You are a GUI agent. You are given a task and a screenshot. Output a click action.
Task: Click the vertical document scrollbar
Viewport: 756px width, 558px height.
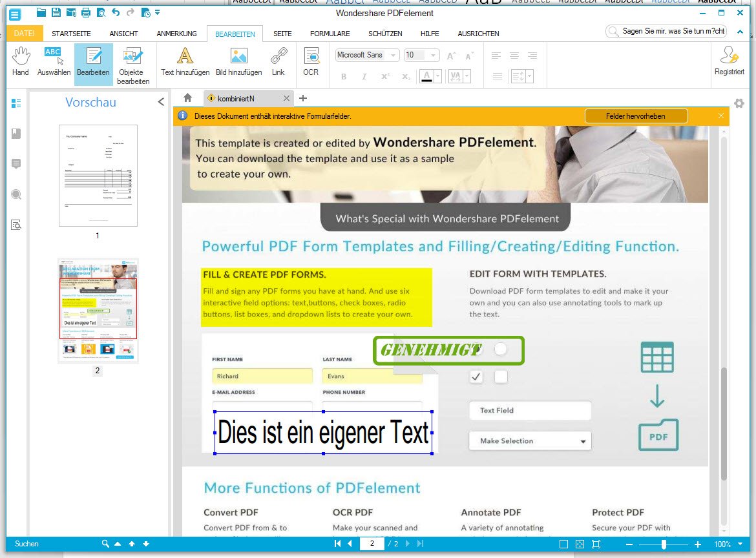pos(723,424)
